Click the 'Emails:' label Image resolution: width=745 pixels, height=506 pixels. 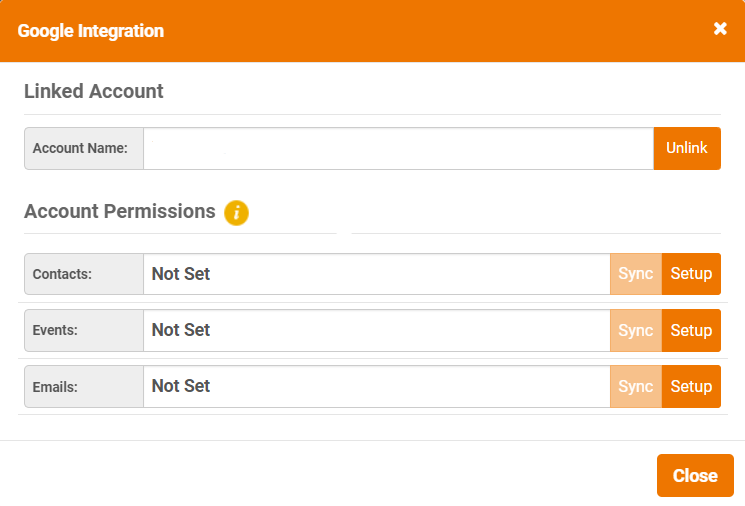tap(55, 387)
